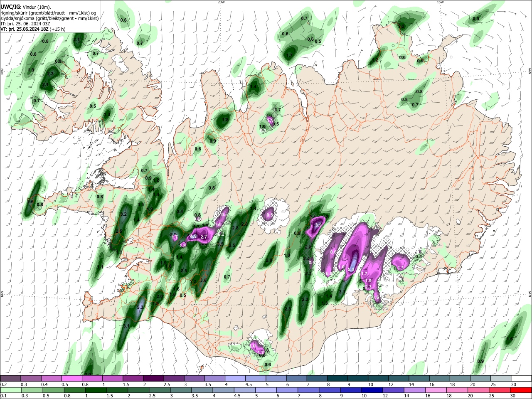
Task: Pick the deep navy blue 10–12 rain legend swatch
Action: point(371,390)
